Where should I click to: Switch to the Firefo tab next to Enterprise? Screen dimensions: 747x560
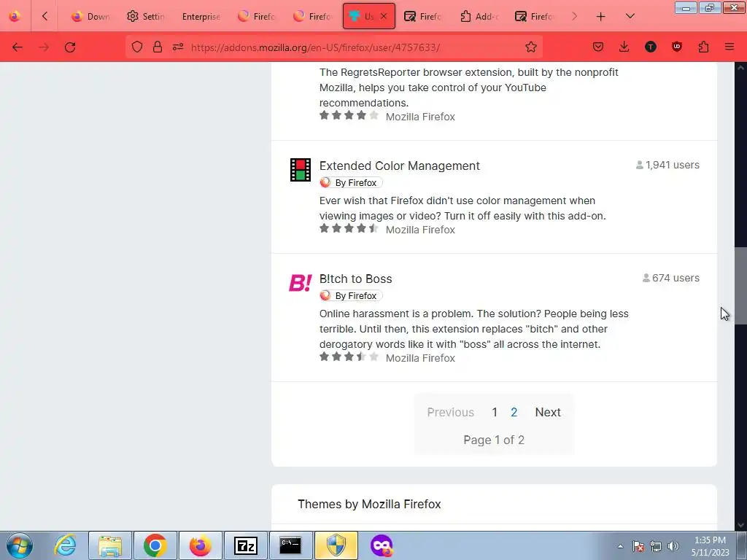tap(256, 16)
